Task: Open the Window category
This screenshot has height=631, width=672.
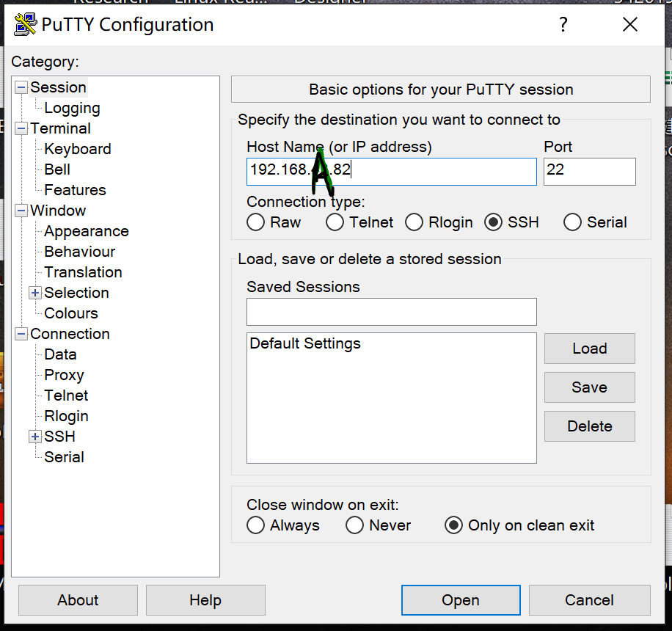Action: pyautogui.click(x=58, y=211)
